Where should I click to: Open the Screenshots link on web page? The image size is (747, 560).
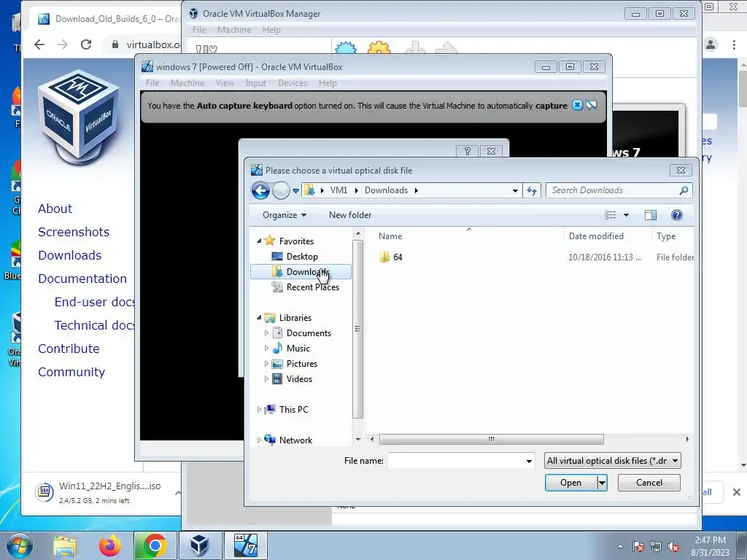point(74,232)
